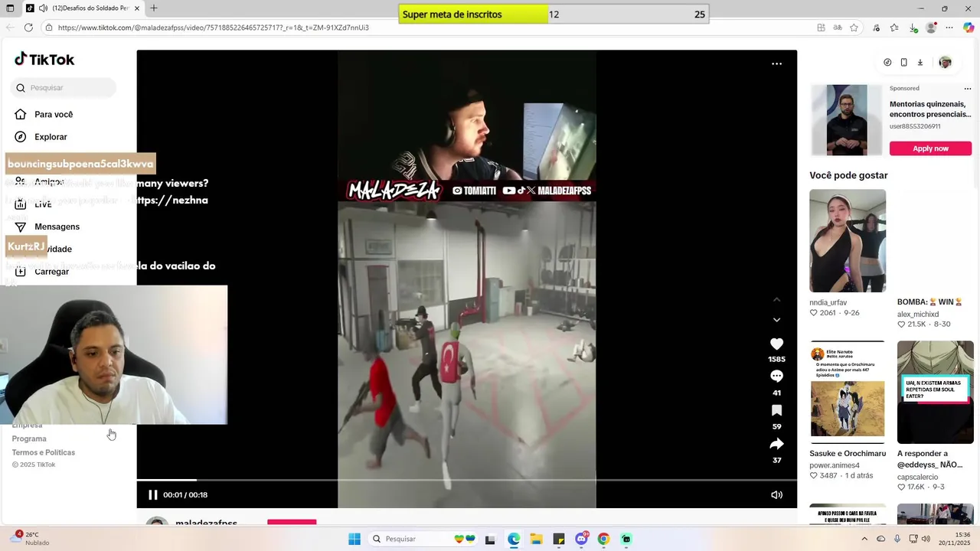Select the Desafios do Soldado browser tab
This screenshot has width=980, height=551.
(83, 8)
